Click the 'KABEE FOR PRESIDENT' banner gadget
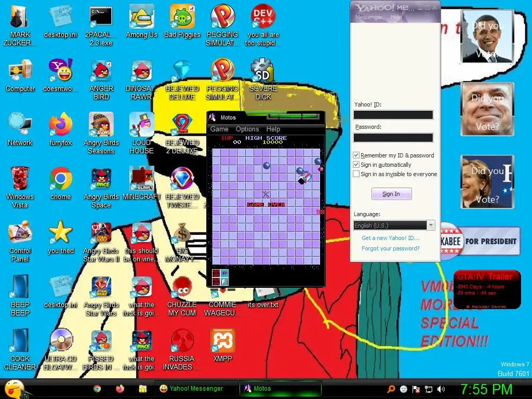The height and width of the screenshot is (399, 532). [480, 241]
